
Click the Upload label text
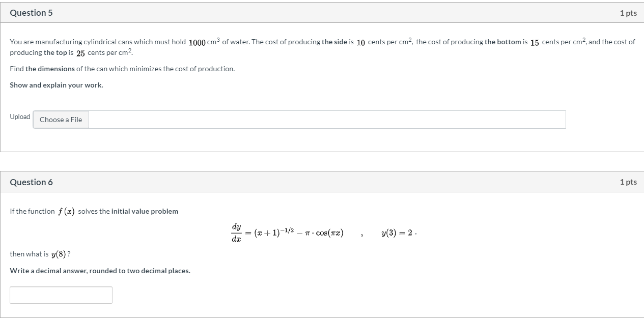(19, 117)
